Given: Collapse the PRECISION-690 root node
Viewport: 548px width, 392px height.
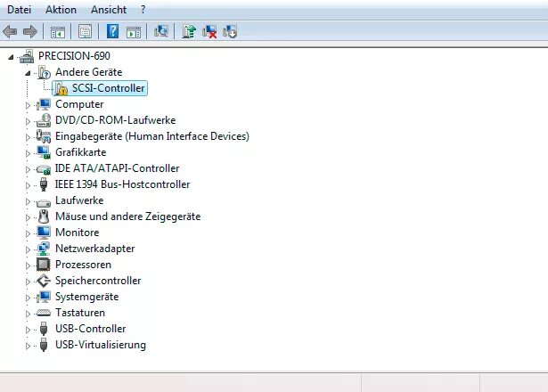Looking at the screenshot, I should (x=12, y=57).
